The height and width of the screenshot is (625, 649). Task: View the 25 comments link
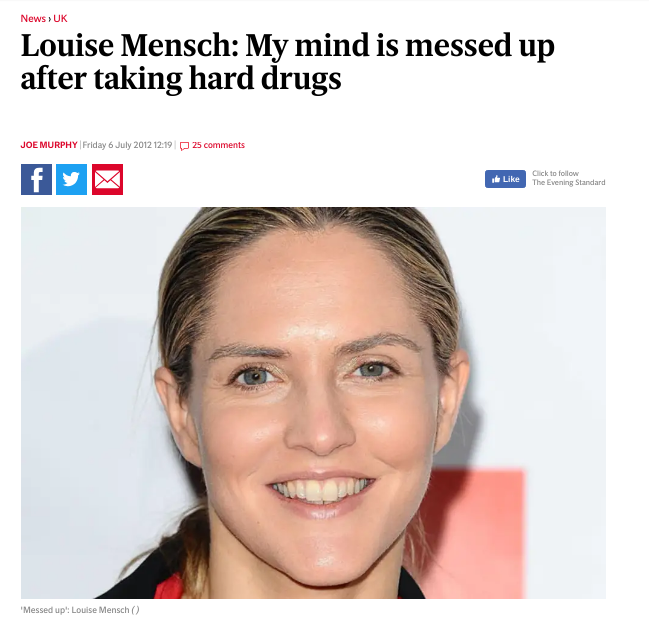click(x=218, y=145)
